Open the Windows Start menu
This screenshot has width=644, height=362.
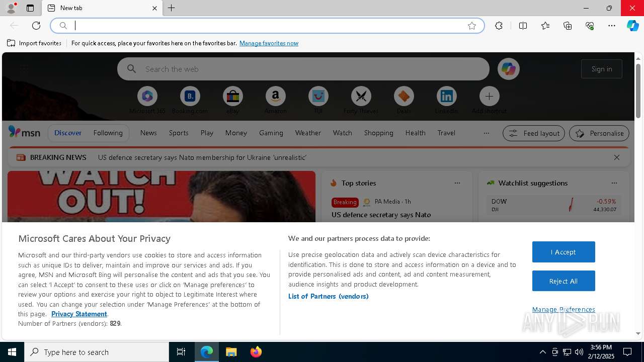pyautogui.click(x=12, y=352)
